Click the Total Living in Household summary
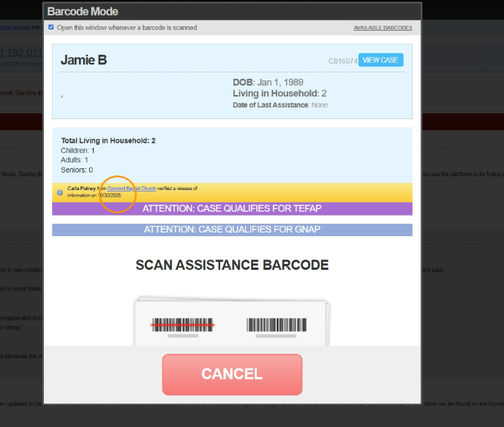504x427 pixels. tap(108, 140)
